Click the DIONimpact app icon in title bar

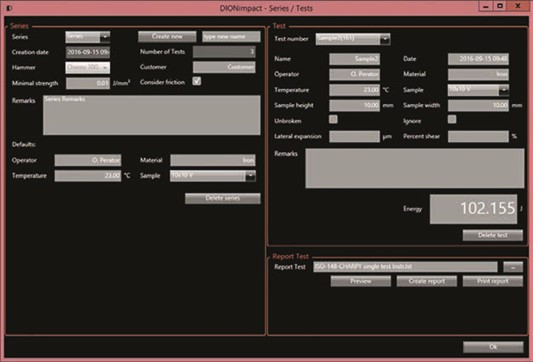point(9,8)
